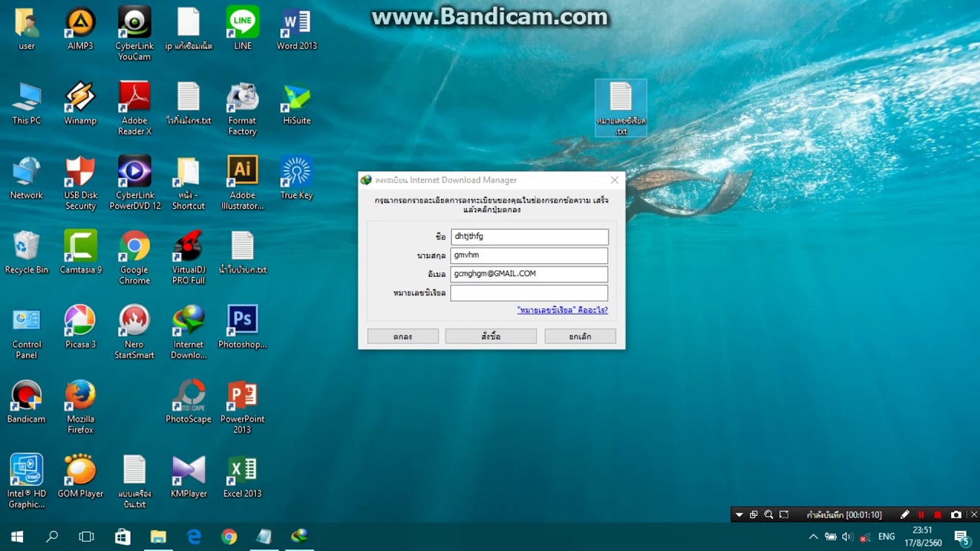Image resolution: width=980 pixels, height=551 pixels.
Task: Open File Explorer from taskbar
Action: pos(158,536)
